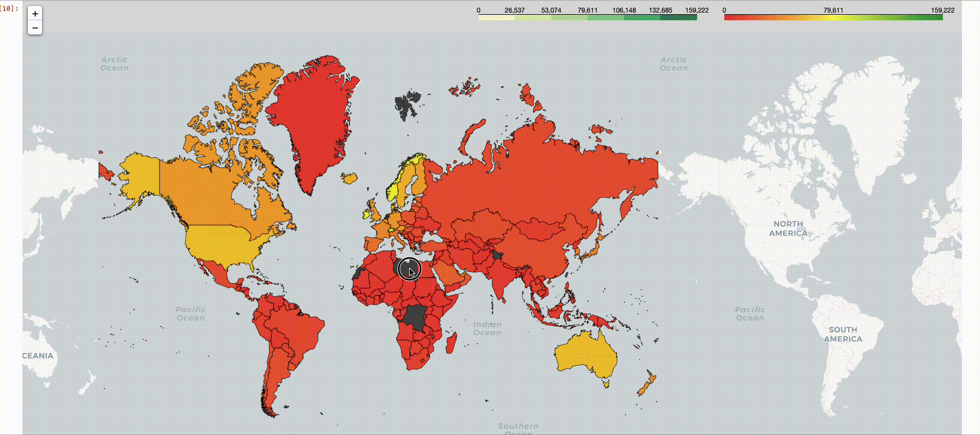
Task: Click the circled Libya region
Action: (x=409, y=269)
